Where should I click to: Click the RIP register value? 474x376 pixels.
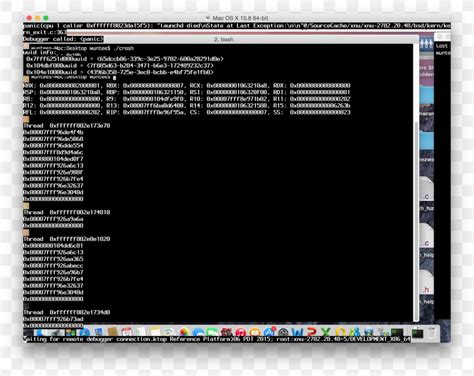click(x=154, y=112)
